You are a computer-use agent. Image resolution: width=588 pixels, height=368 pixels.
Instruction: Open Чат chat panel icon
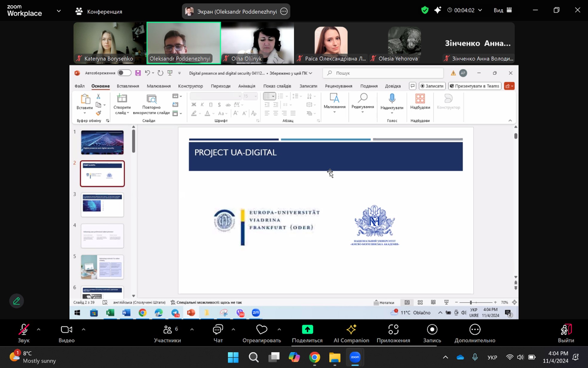coord(218,330)
